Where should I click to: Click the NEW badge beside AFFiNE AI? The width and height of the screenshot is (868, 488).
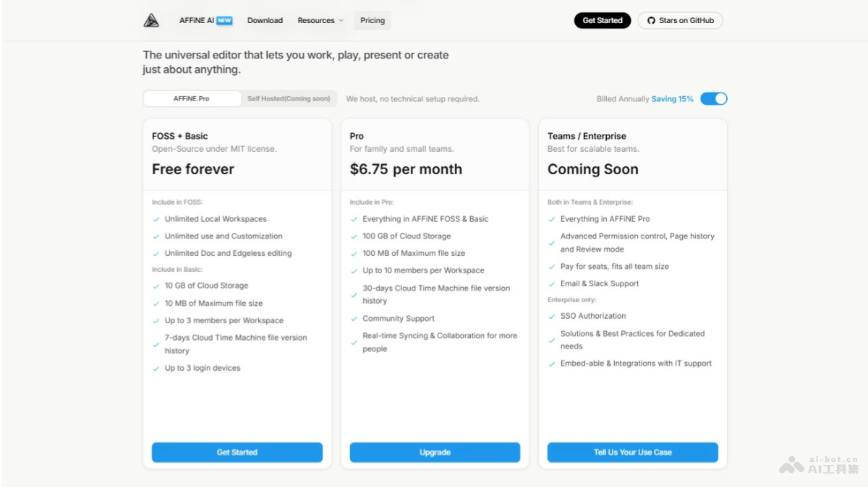click(225, 21)
